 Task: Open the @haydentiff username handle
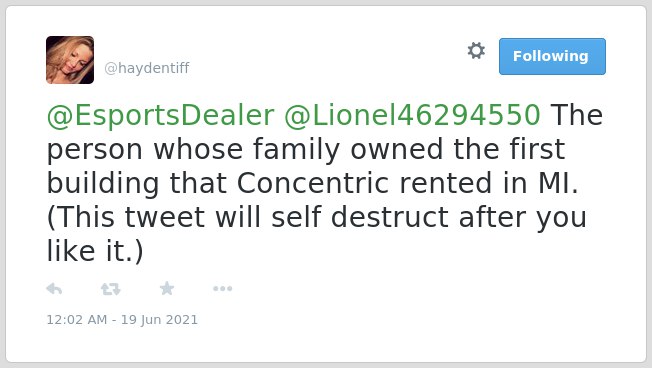pyautogui.click(x=147, y=68)
